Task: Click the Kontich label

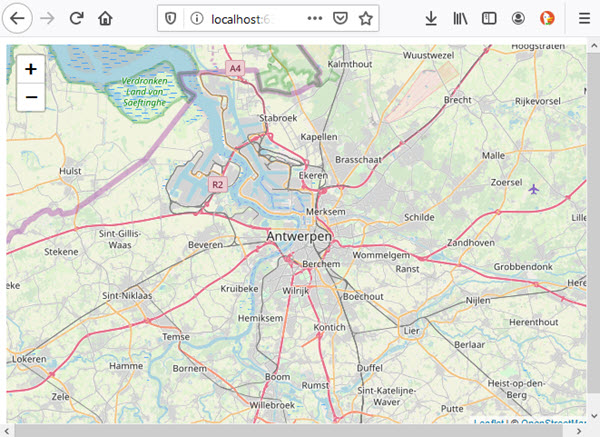Action: click(329, 327)
